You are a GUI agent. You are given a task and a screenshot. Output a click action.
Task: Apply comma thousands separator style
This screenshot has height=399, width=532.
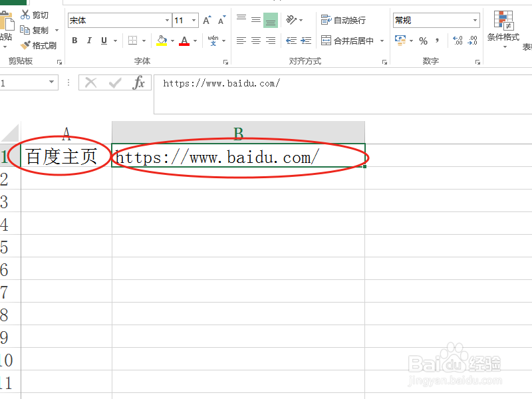pyautogui.click(x=438, y=41)
